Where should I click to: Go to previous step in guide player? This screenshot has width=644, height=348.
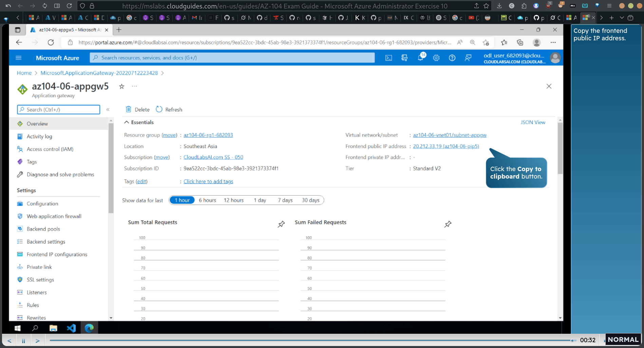9,341
